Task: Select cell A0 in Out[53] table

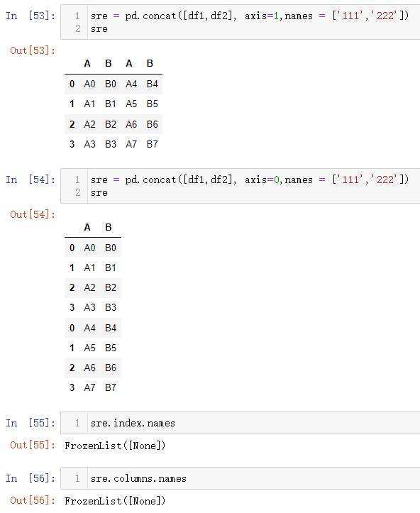Action: click(x=89, y=84)
